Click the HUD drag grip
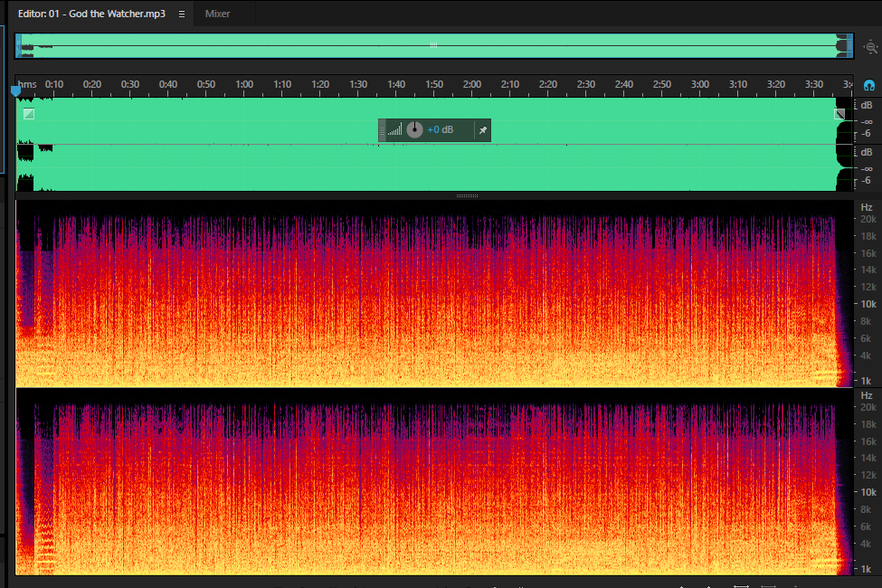The height and width of the screenshot is (588, 882). point(383,130)
